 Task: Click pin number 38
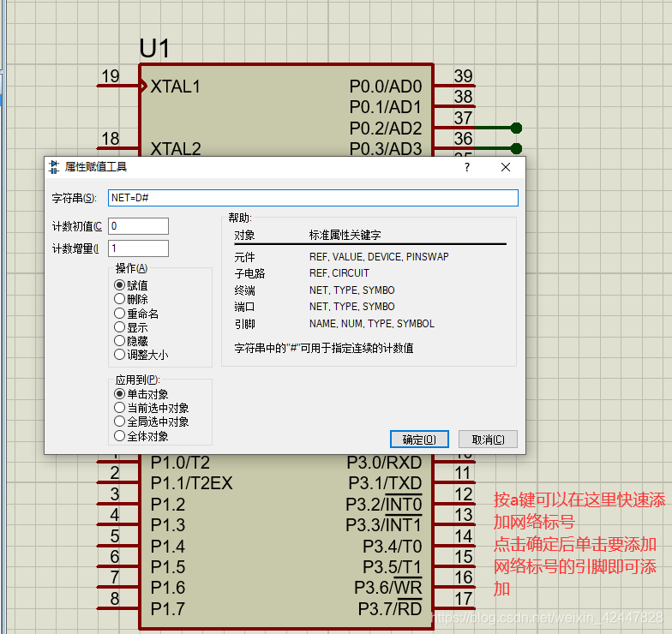(x=463, y=97)
